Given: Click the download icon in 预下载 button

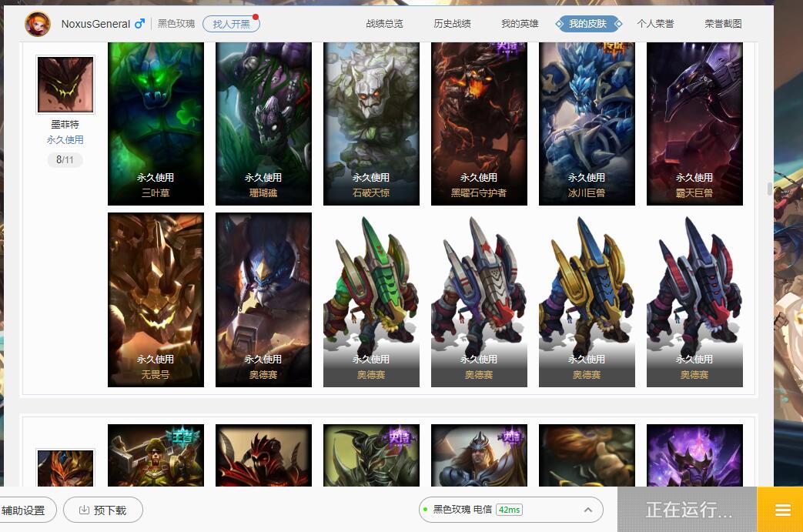Looking at the screenshot, I should click(84, 510).
